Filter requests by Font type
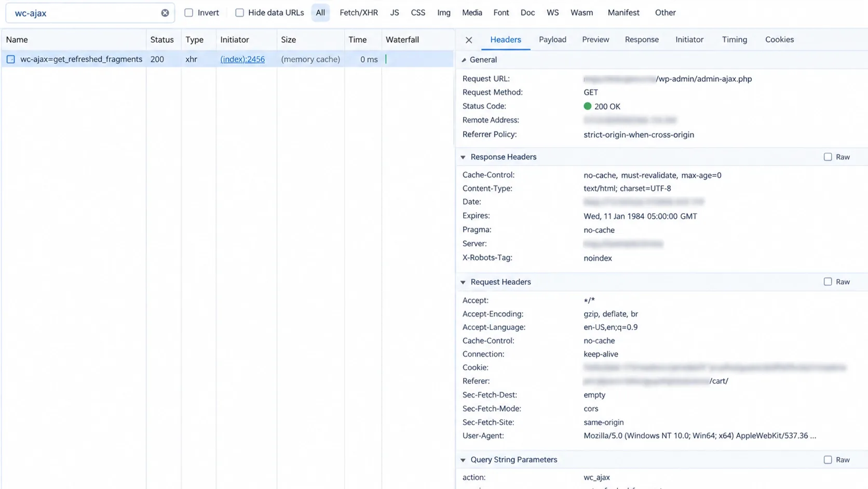 click(x=501, y=12)
